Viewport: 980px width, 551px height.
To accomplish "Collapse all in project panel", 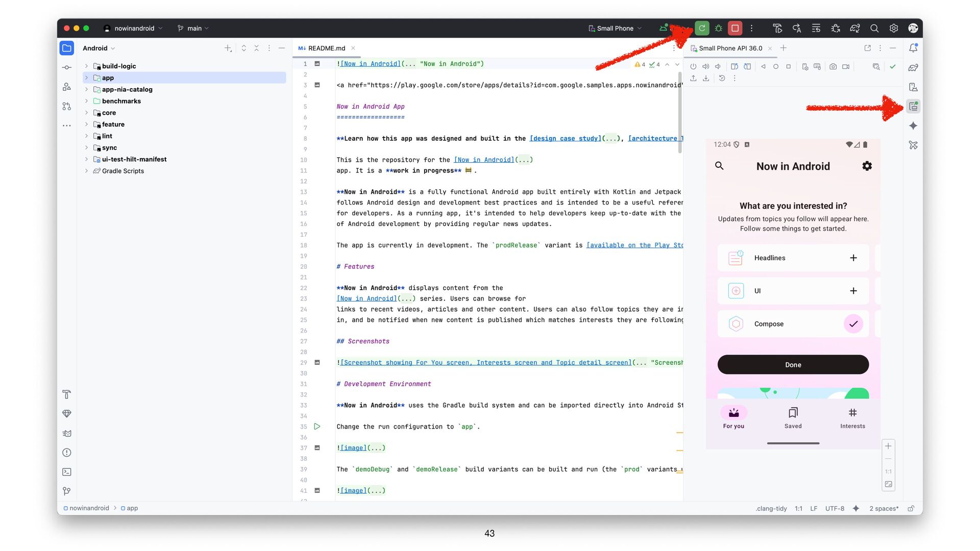I will 257,48.
